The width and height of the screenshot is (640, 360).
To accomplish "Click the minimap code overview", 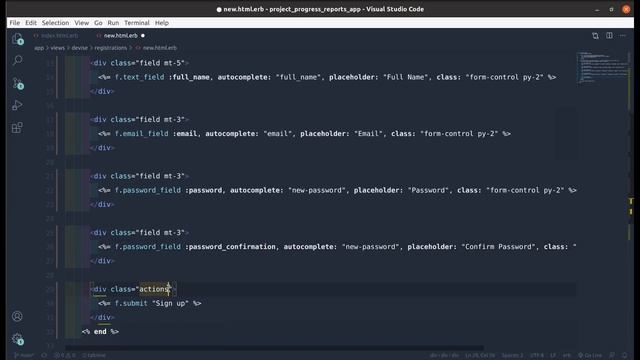I will coord(602,67).
